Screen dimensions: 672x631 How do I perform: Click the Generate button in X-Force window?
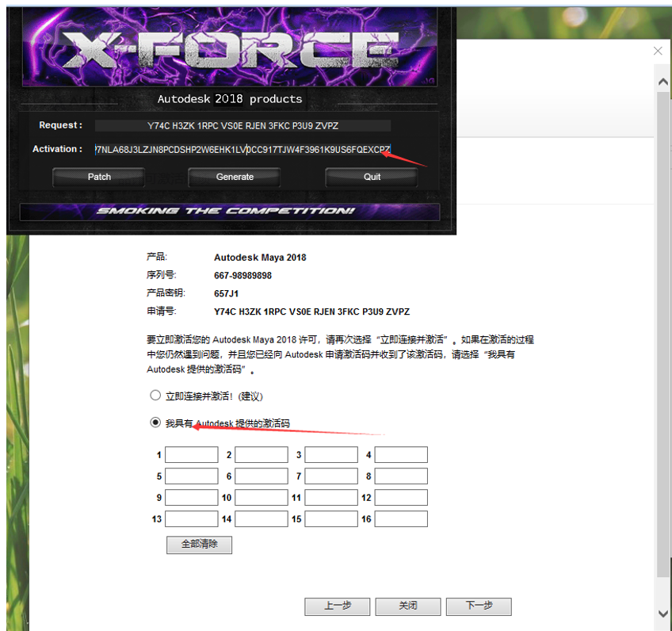(235, 177)
